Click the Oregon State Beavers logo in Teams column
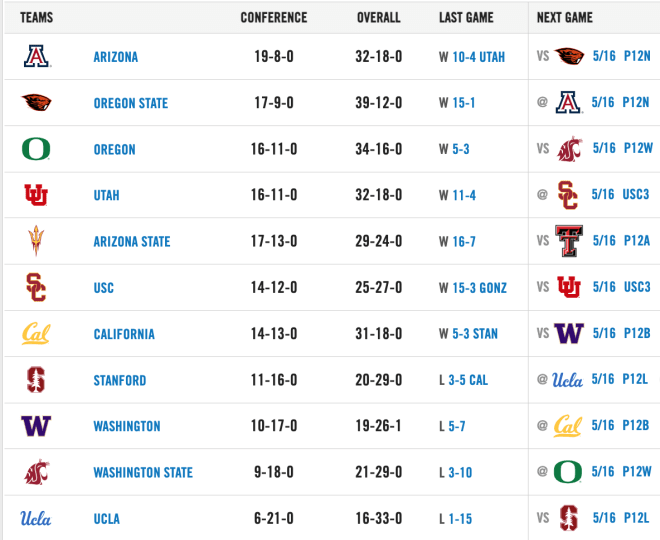Image resolution: width=660 pixels, height=540 pixels. 36,102
